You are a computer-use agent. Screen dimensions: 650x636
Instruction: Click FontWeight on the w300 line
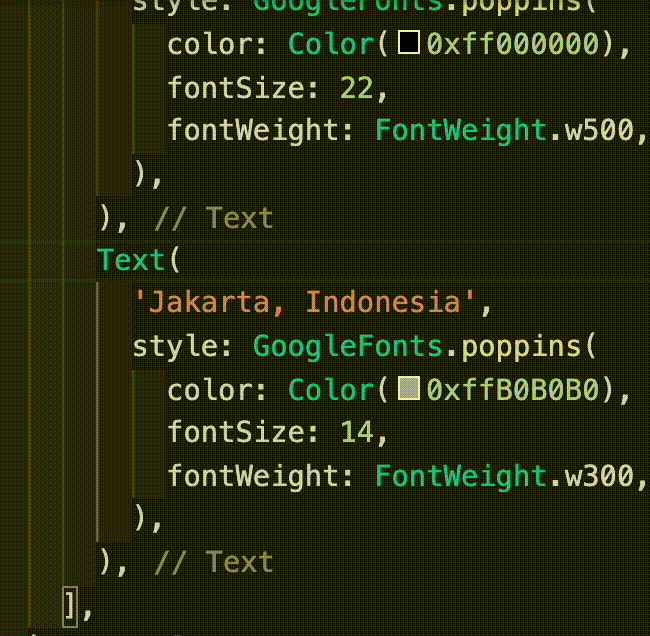tap(461, 477)
